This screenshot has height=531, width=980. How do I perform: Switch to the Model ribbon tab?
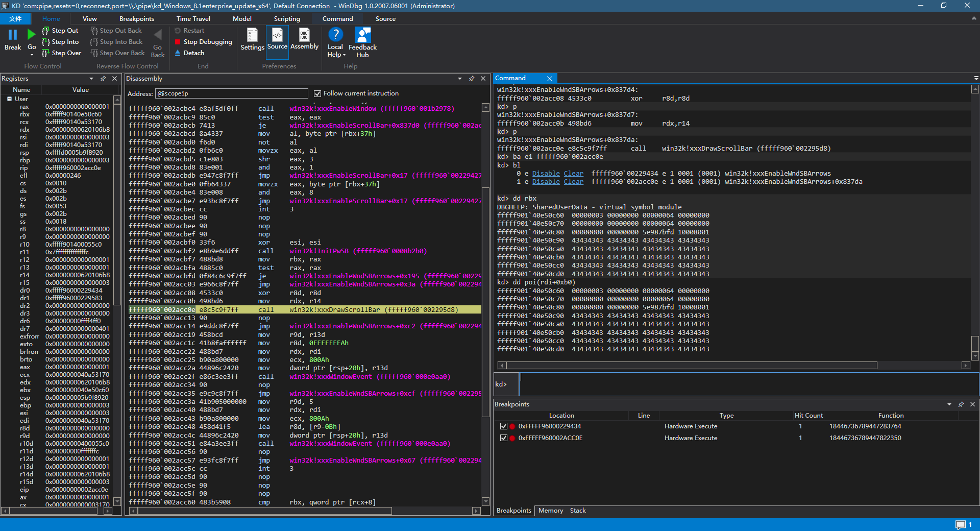tap(242, 18)
